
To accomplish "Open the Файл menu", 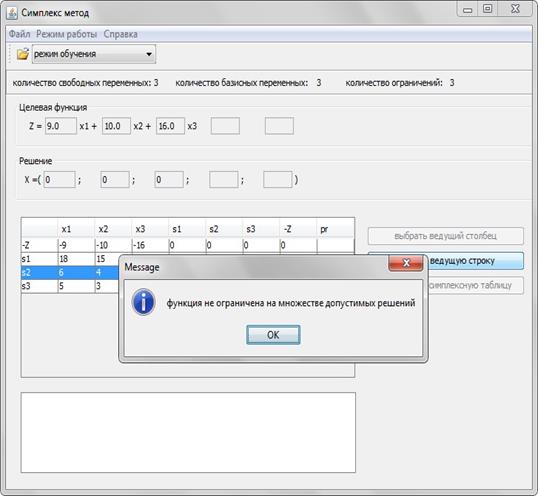I will pos(19,34).
